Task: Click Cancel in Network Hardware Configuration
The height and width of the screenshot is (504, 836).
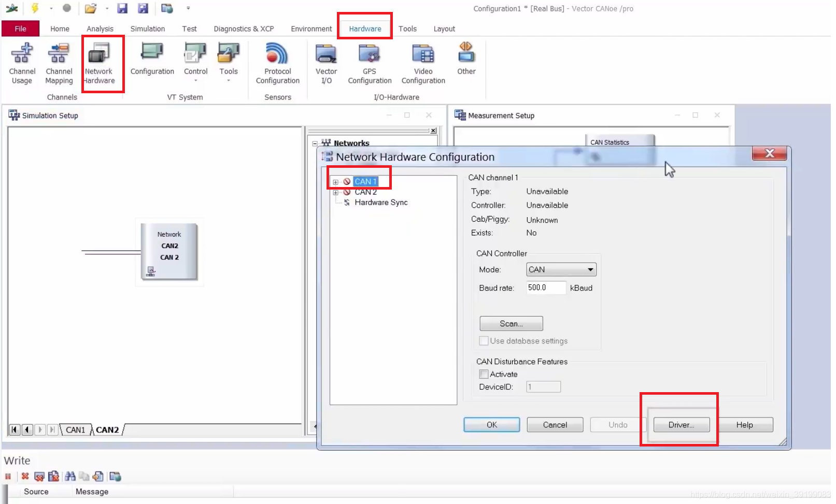Action: (x=555, y=425)
